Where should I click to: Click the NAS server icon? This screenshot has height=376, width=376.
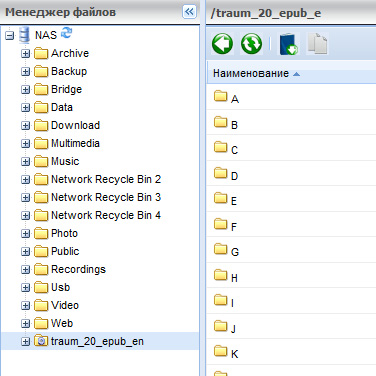[24, 35]
